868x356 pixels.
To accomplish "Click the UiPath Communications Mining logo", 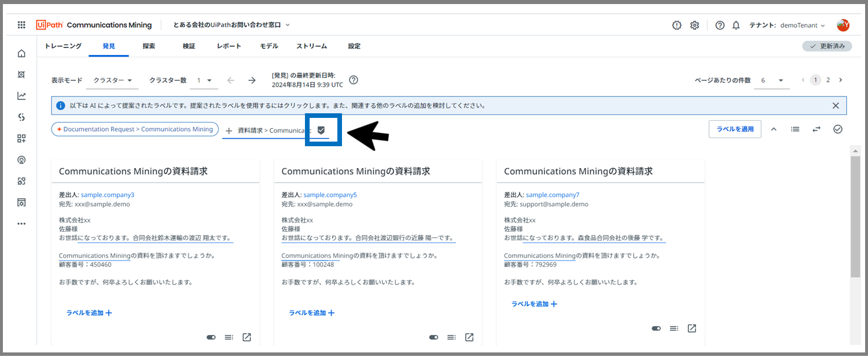I will point(94,25).
